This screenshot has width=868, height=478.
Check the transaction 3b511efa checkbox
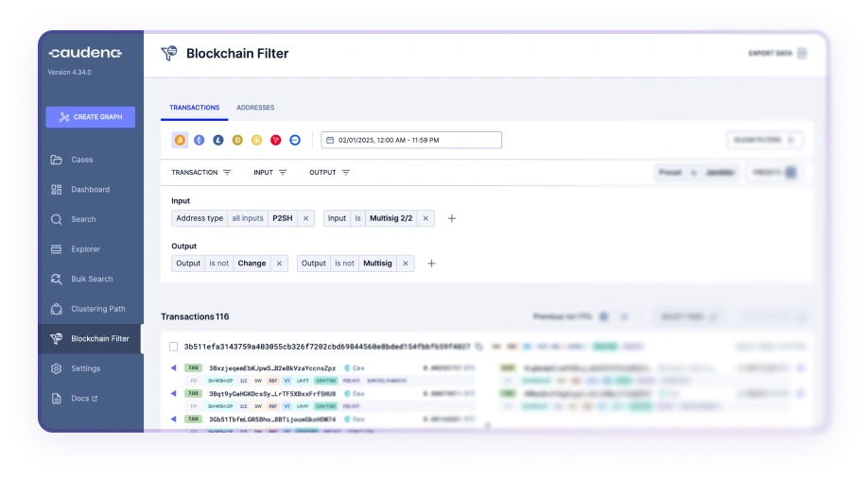173,347
